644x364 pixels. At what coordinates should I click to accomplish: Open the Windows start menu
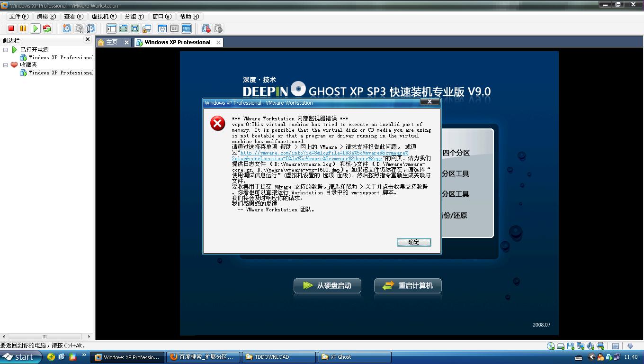click(21, 357)
